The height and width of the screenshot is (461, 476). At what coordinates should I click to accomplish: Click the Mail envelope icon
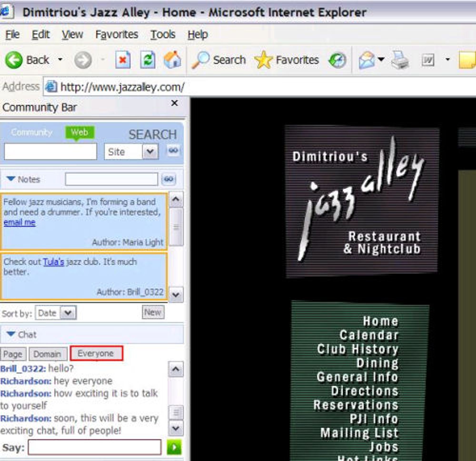(x=367, y=60)
